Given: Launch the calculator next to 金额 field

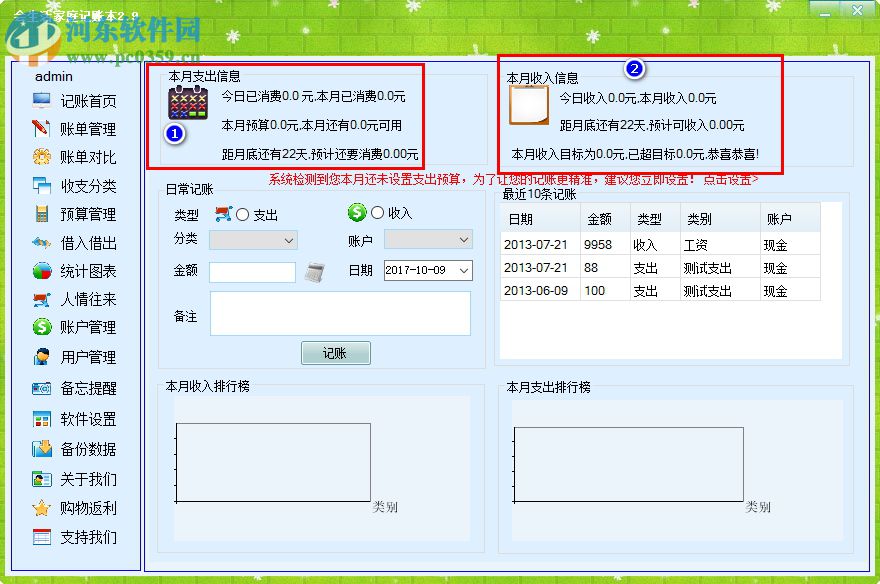Looking at the screenshot, I should pyautogui.click(x=316, y=271).
